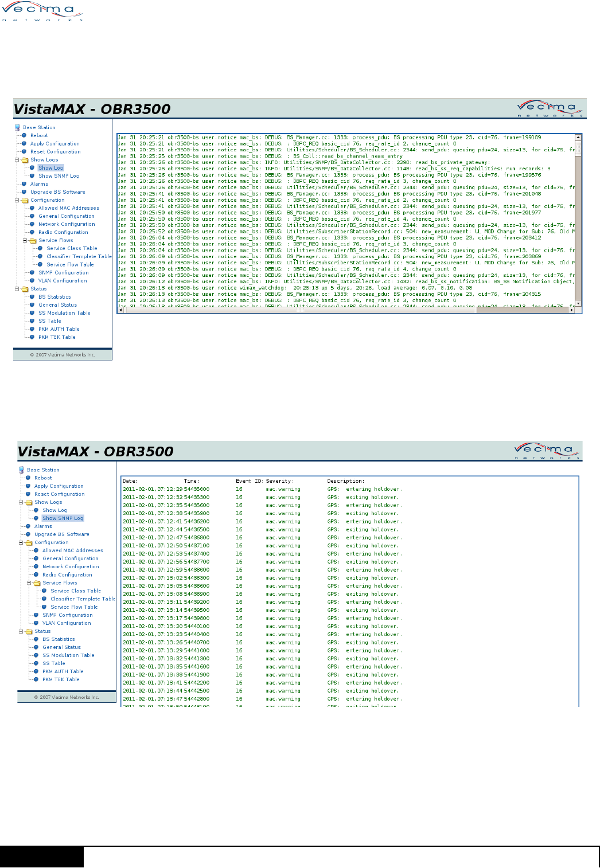
Task: Click Status folder icon in debug-log screenshot
Action: click(25, 289)
